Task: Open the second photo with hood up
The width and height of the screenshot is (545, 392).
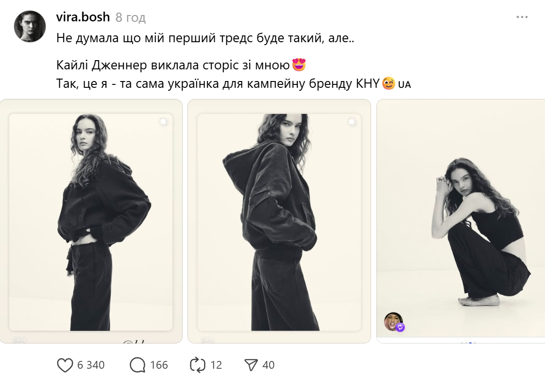Action: coord(279,221)
